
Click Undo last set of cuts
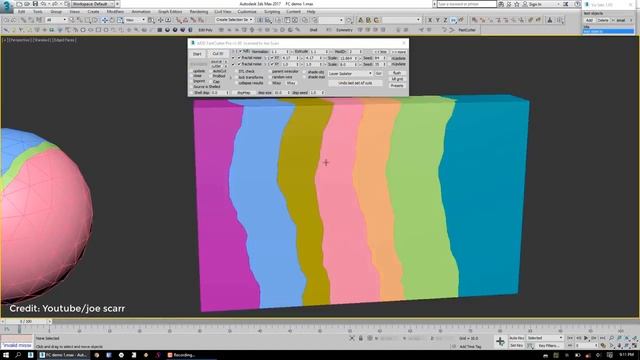(355, 83)
